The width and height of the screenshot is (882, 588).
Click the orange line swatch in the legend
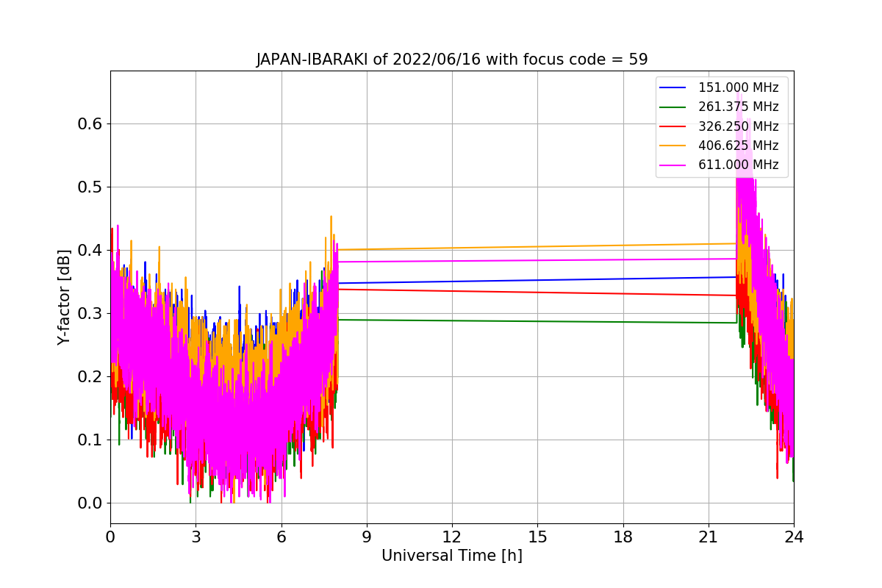click(x=673, y=146)
